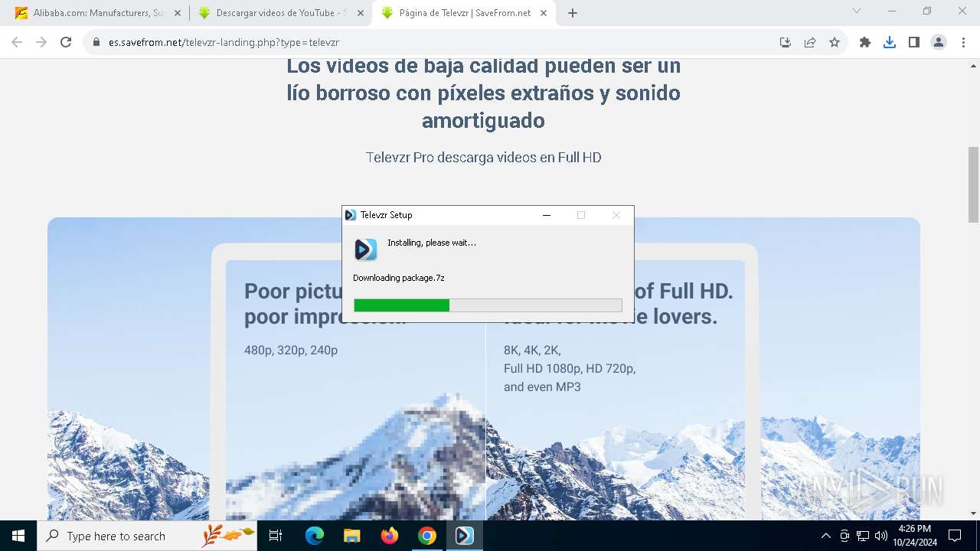
Task: Open Task View on the taskbar
Action: pyautogui.click(x=276, y=536)
